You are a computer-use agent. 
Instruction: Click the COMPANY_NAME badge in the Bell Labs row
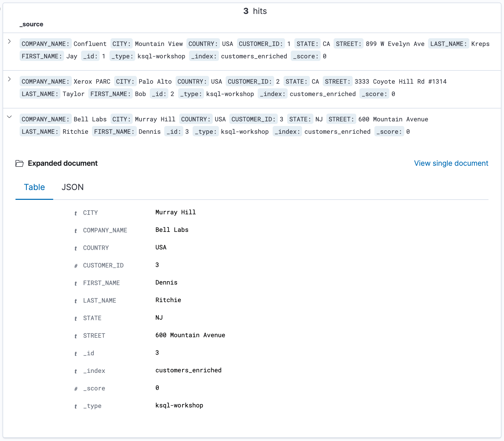tap(45, 119)
